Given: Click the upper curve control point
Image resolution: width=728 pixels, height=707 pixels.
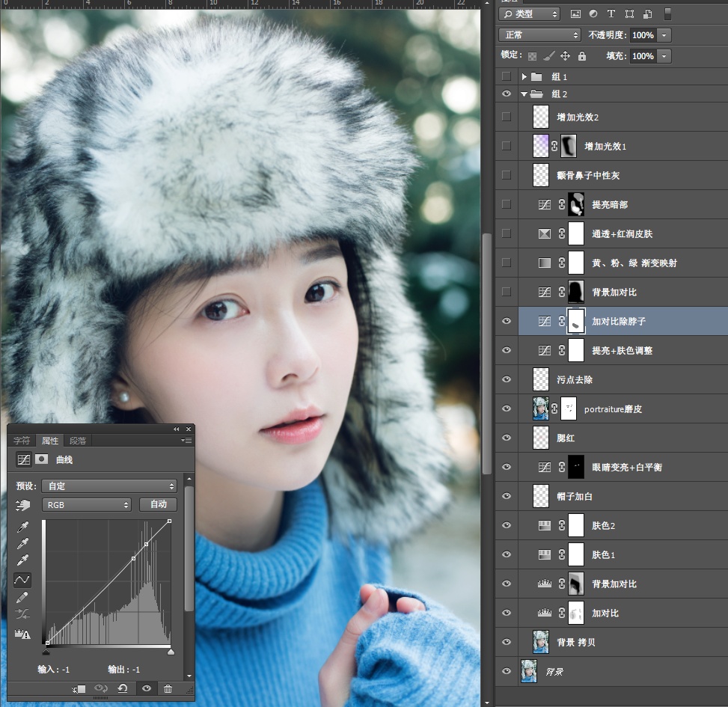Looking at the screenshot, I should (x=146, y=544).
